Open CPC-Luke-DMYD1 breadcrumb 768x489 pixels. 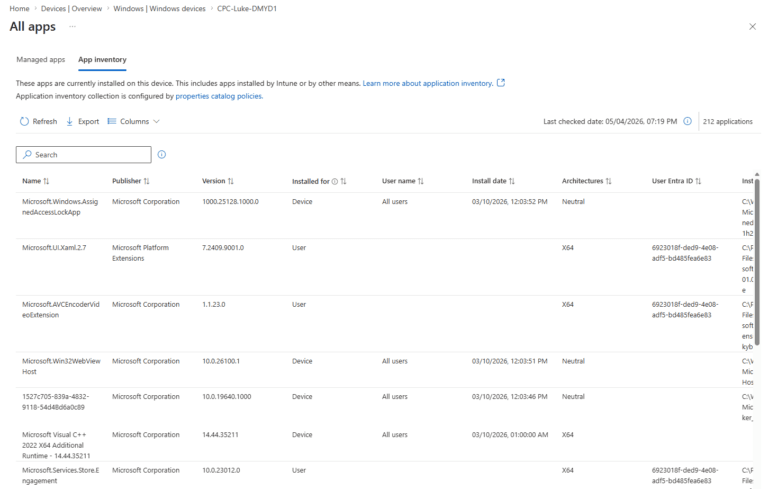pos(247,8)
